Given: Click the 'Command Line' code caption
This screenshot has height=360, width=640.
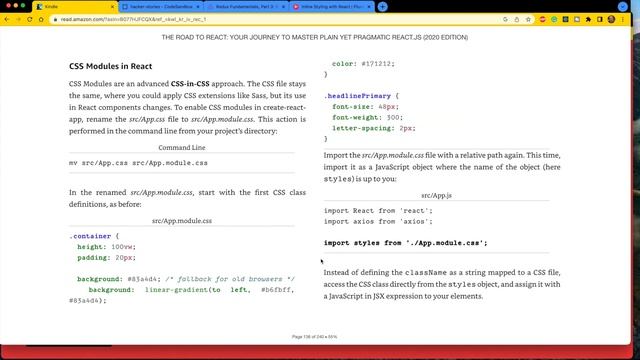Looking at the screenshot, I should (182, 147).
